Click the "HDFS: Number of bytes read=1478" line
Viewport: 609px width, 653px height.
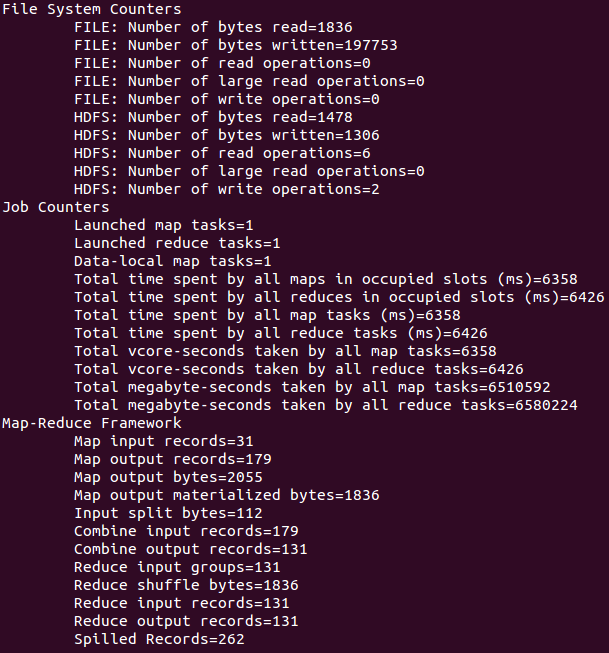point(213,117)
